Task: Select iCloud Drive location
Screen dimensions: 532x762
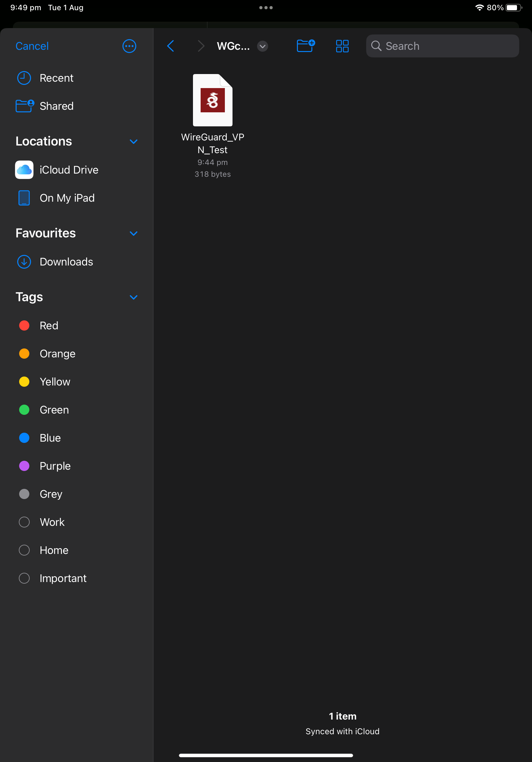Action: (69, 169)
